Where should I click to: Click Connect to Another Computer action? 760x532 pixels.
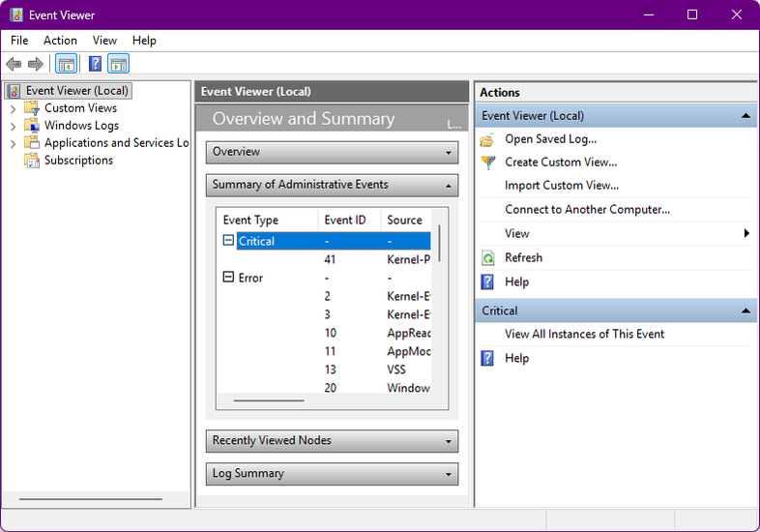[x=587, y=209]
